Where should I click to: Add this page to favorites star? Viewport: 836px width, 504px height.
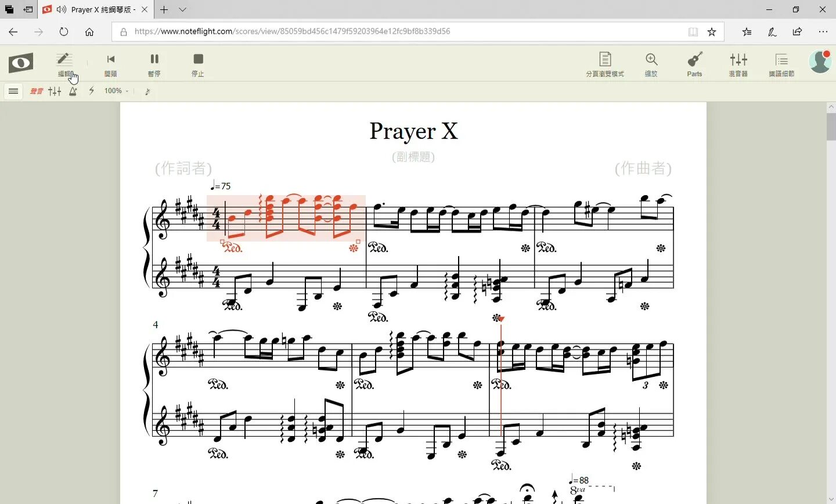712,32
